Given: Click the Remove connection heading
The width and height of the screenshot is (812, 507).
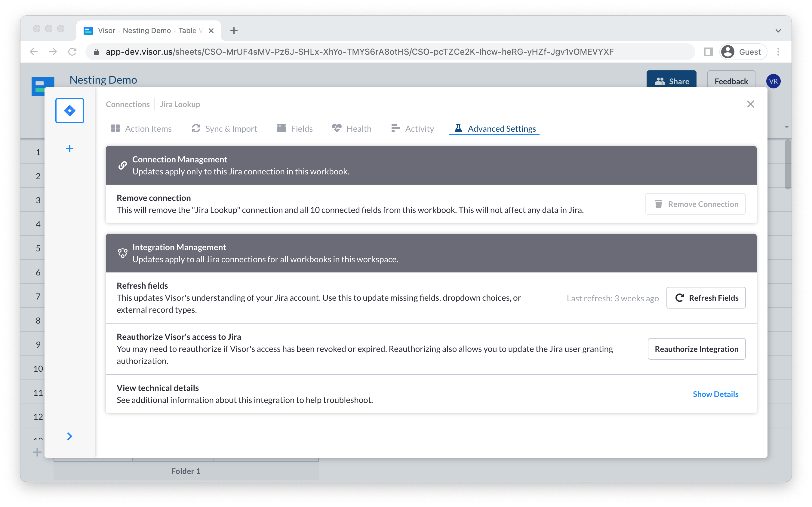Looking at the screenshot, I should pos(154,198).
